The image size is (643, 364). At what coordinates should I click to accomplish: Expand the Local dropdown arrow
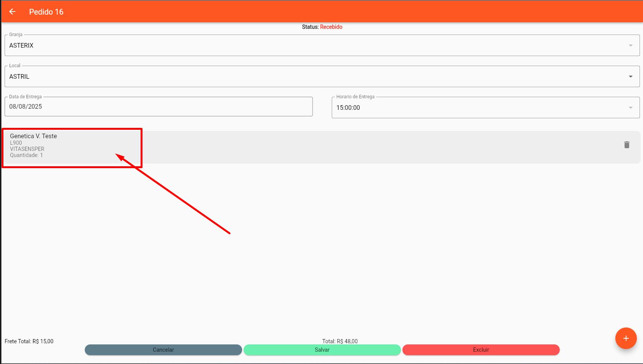pos(630,76)
